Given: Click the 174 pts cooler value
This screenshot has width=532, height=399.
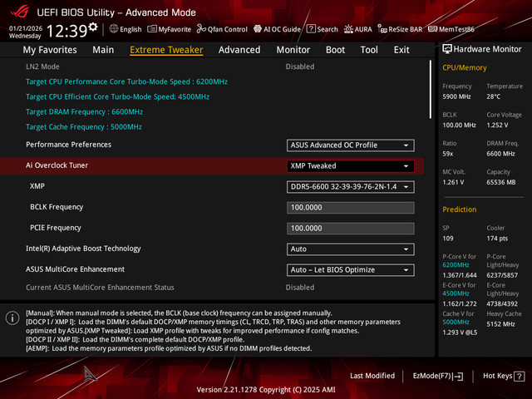Looking at the screenshot, I should [x=497, y=239].
